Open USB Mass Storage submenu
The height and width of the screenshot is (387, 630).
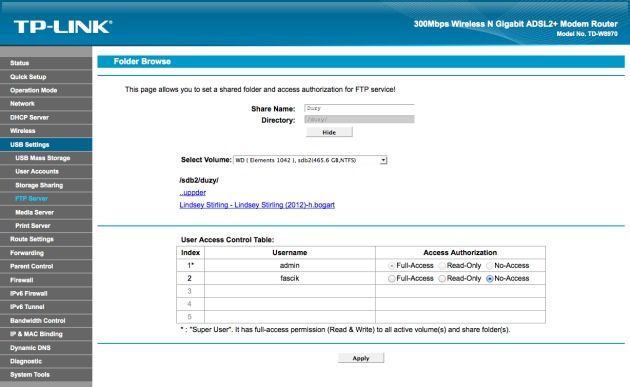click(46, 158)
